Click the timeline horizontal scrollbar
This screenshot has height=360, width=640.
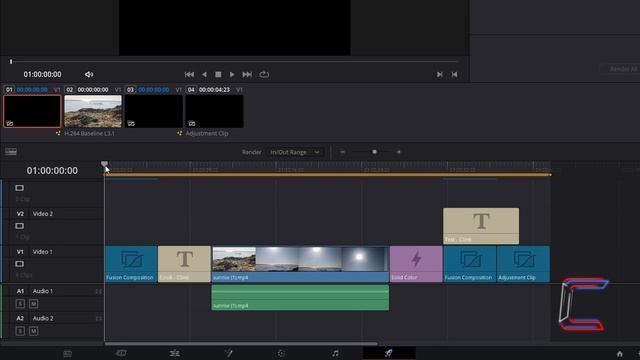(x=241, y=344)
